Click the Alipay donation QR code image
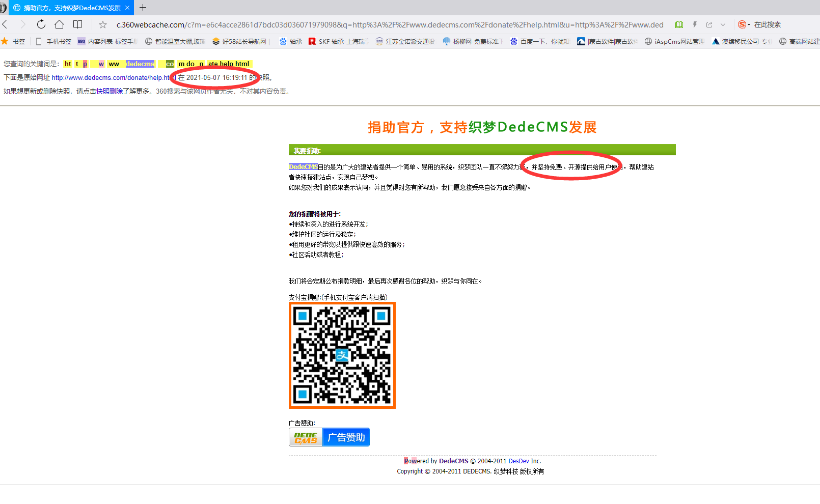 342,355
